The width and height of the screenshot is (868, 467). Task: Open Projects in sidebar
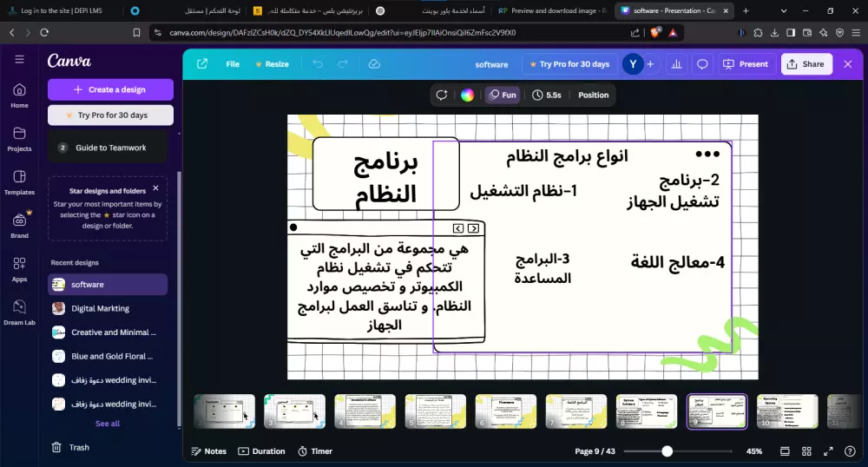tap(19, 140)
